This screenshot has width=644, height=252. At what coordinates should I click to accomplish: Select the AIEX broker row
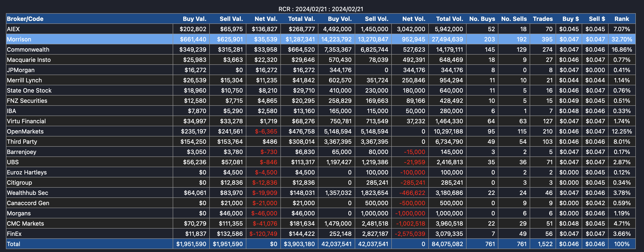[321, 29]
